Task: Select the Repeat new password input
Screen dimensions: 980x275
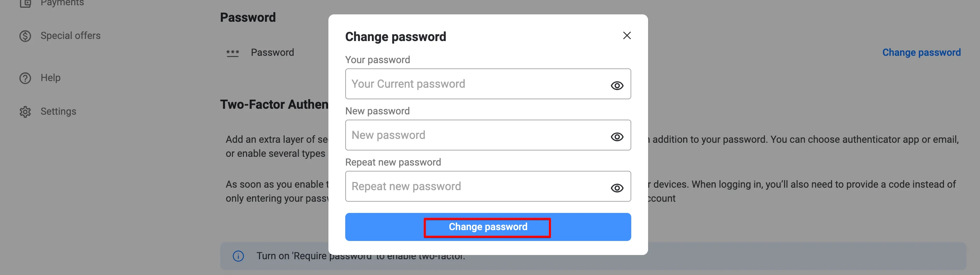Action: (x=476, y=186)
